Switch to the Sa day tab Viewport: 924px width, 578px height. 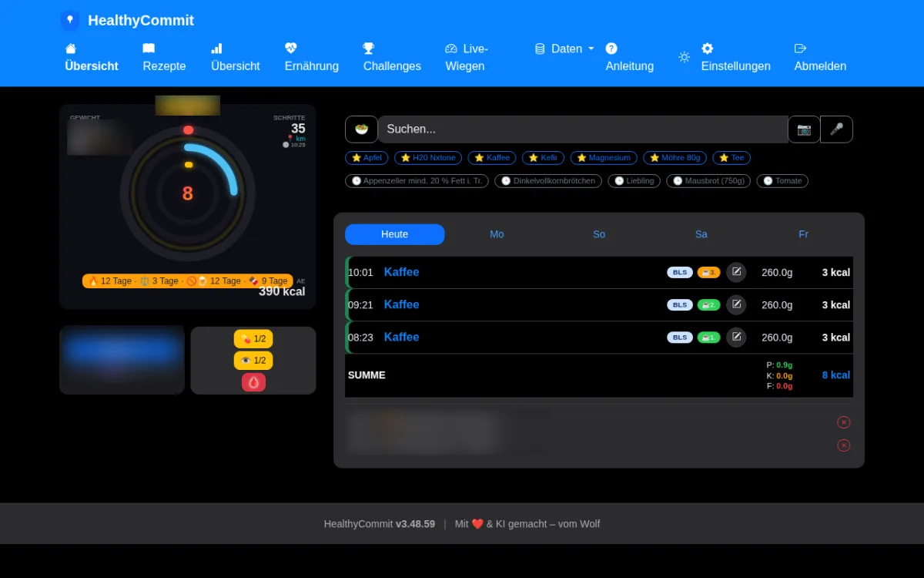pos(701,234)
